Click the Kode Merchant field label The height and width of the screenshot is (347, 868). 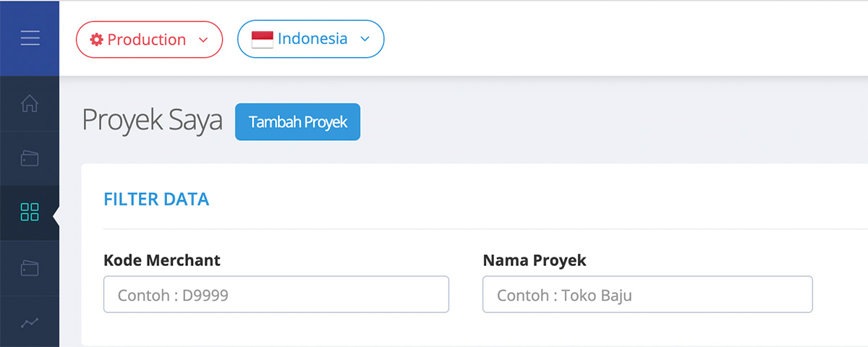tap(162, 260)
